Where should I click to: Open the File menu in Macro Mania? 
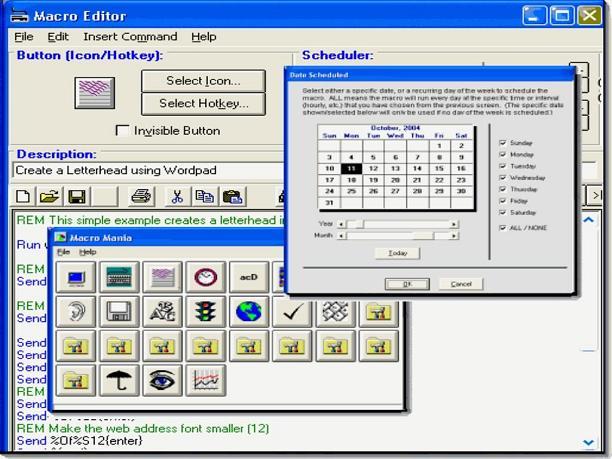tap(63, 252)
